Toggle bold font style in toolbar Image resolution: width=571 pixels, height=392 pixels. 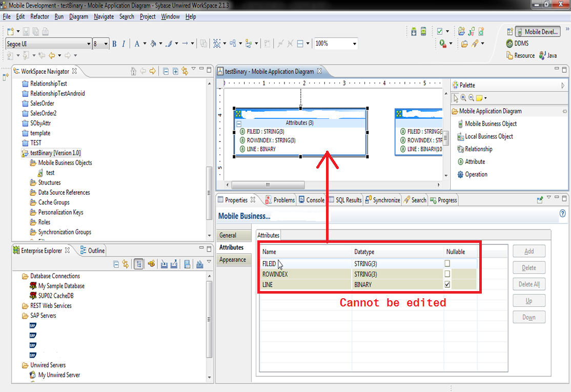(114, 44)
